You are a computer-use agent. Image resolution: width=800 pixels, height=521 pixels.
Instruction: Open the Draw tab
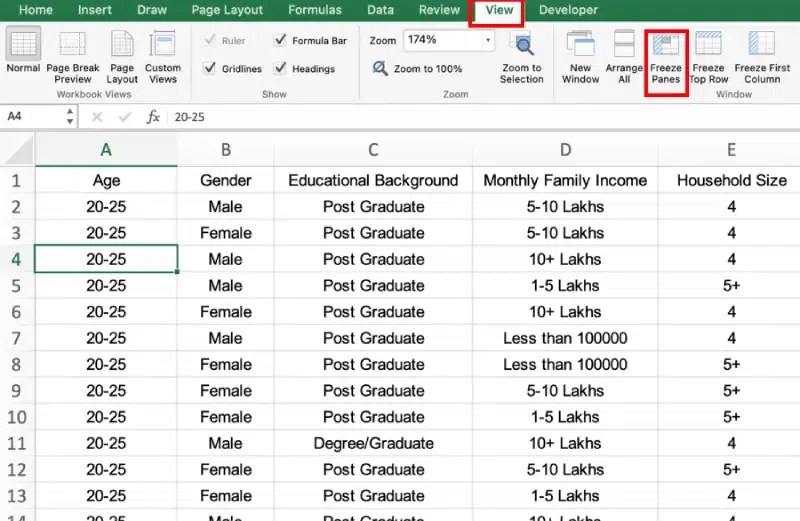click(152, 10)
